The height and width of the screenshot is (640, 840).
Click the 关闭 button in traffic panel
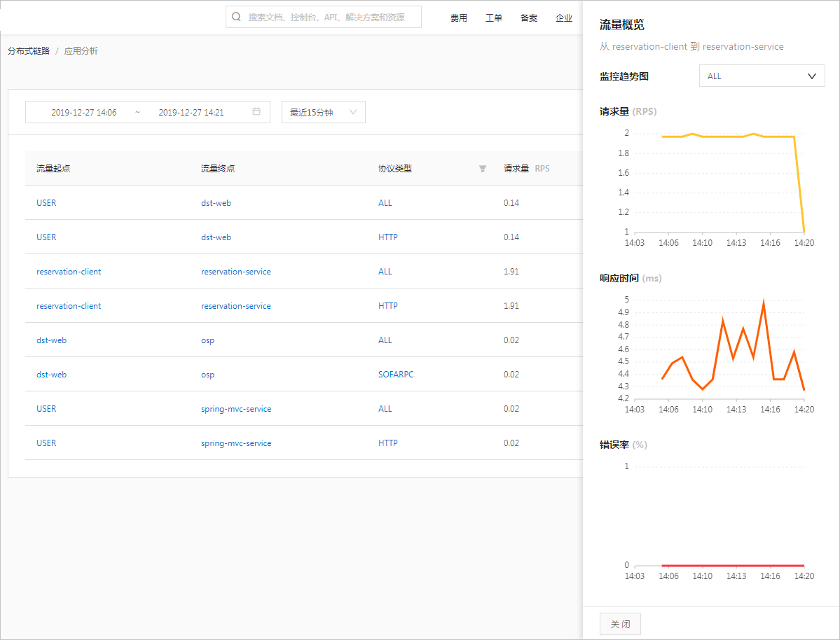coord(620,624)
